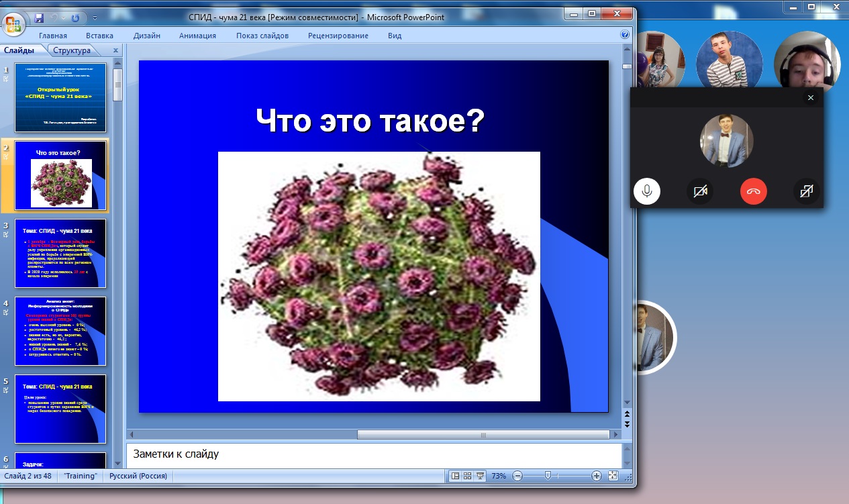
Task: Minimize the PowerPoint window
Action: 575,13
